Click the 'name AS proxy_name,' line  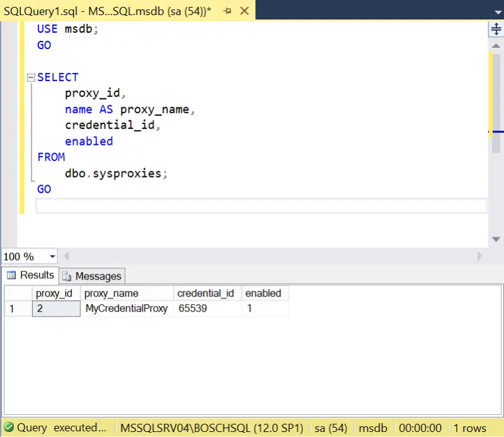130,110
